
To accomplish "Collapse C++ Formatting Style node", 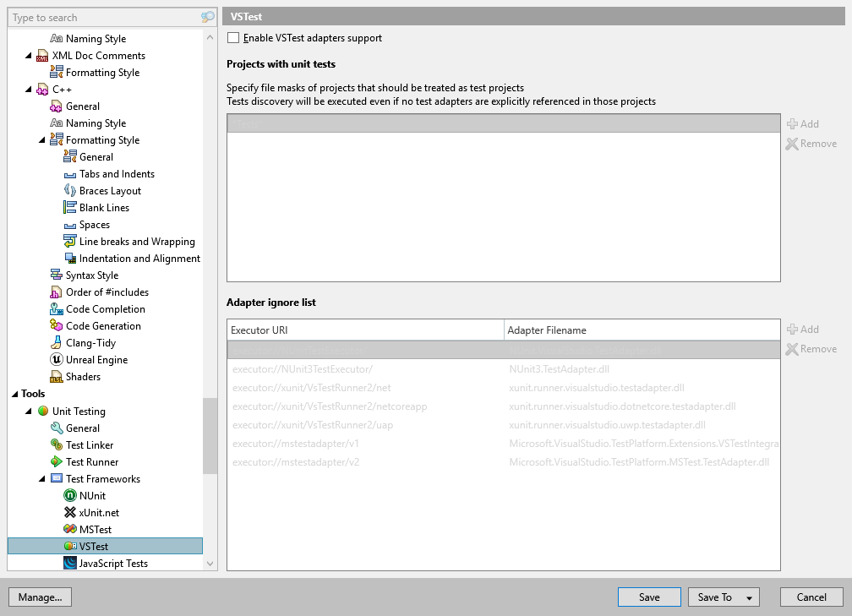I will 42,140.
